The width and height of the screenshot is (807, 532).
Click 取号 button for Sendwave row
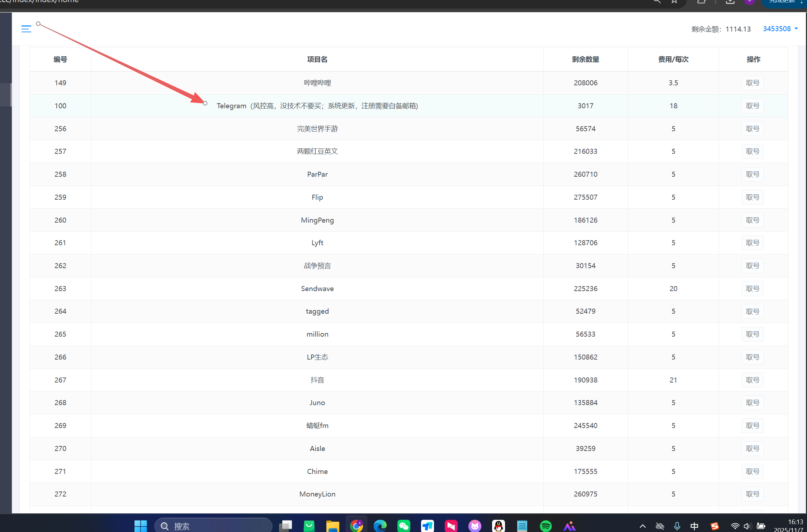pos(752,289)
